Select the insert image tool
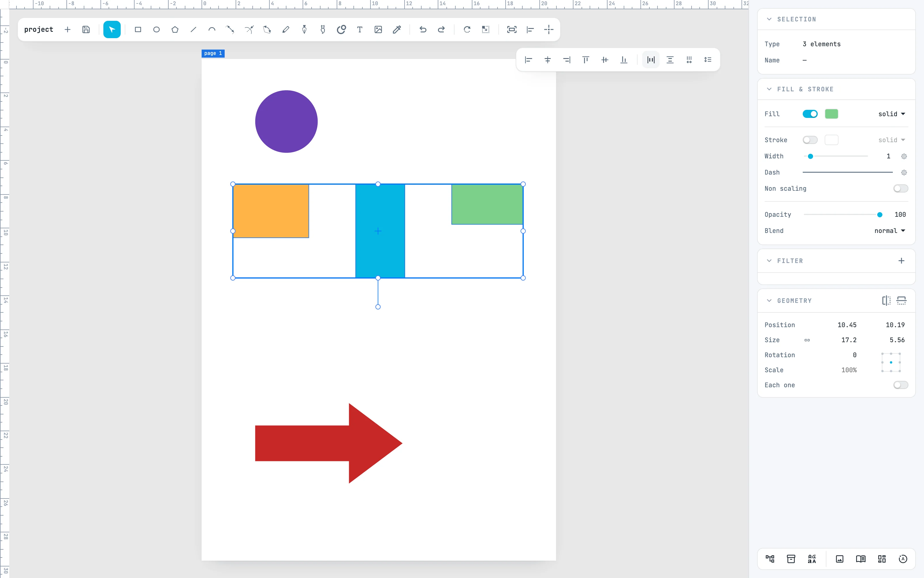924x578 pixels. [378, 29]
